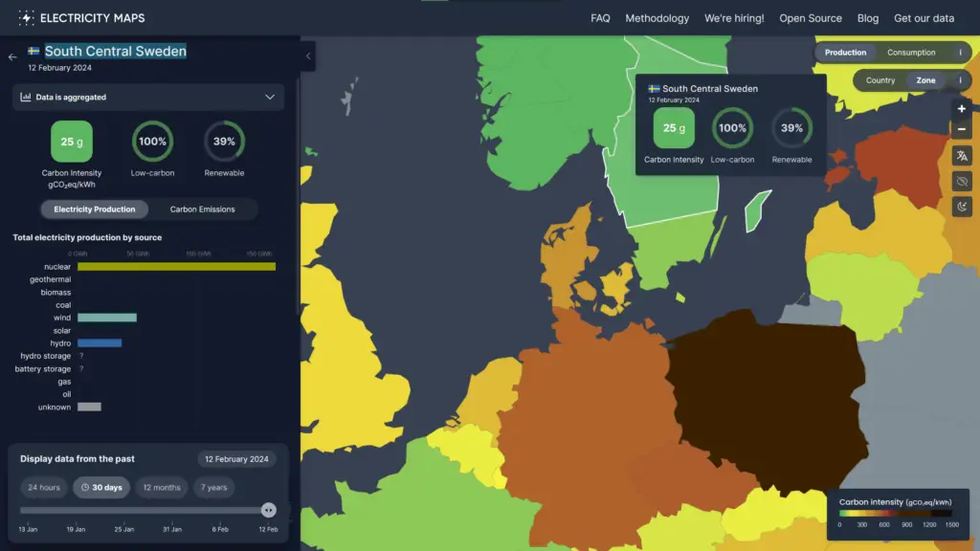Click the hydro production bar
This screenshot has height=551, width=980.
coord(100,343)
